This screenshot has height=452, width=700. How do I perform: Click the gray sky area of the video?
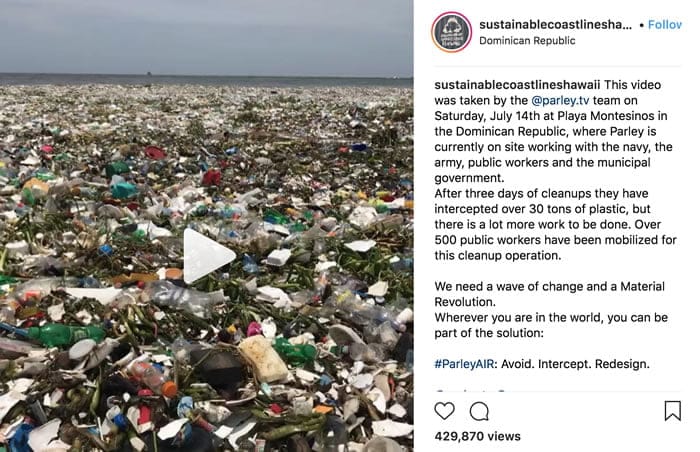[206, 36]
